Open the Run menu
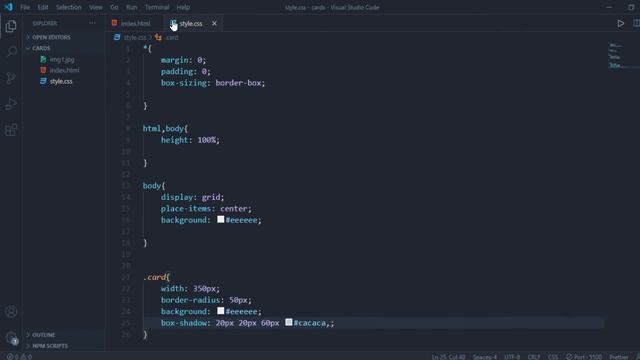Image resolution: width=640 pixels, height=360 pixels. [x=131, y=7]
